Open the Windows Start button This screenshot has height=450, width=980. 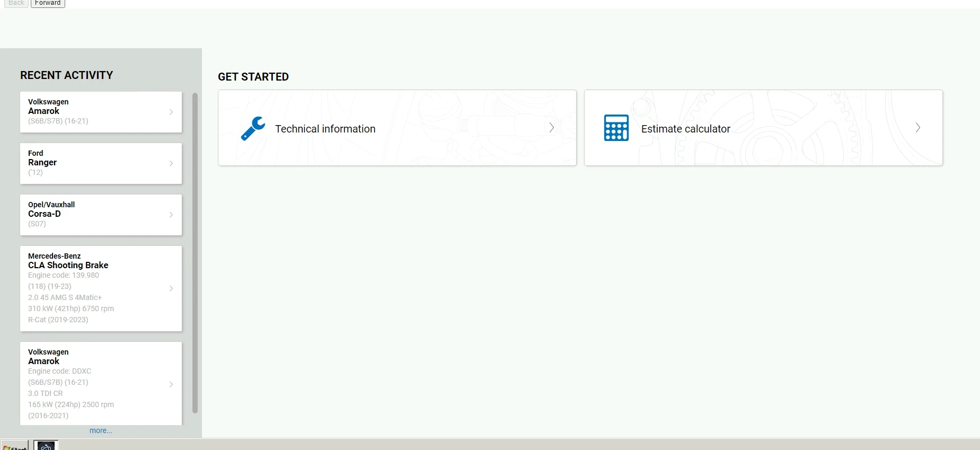pos(14,445)
